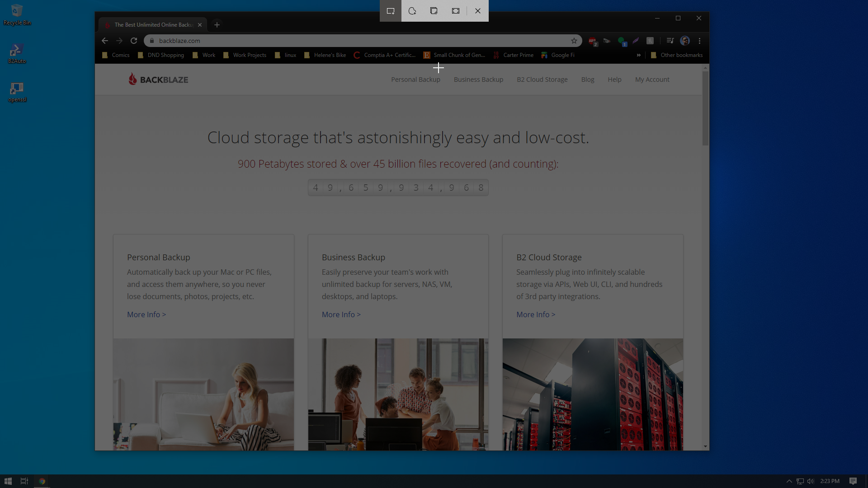Select Fullscreen Snip mode in snipping toolbar
Image resolution: width=868 pixels, height=488 pixels.
[x=456, y=11]
